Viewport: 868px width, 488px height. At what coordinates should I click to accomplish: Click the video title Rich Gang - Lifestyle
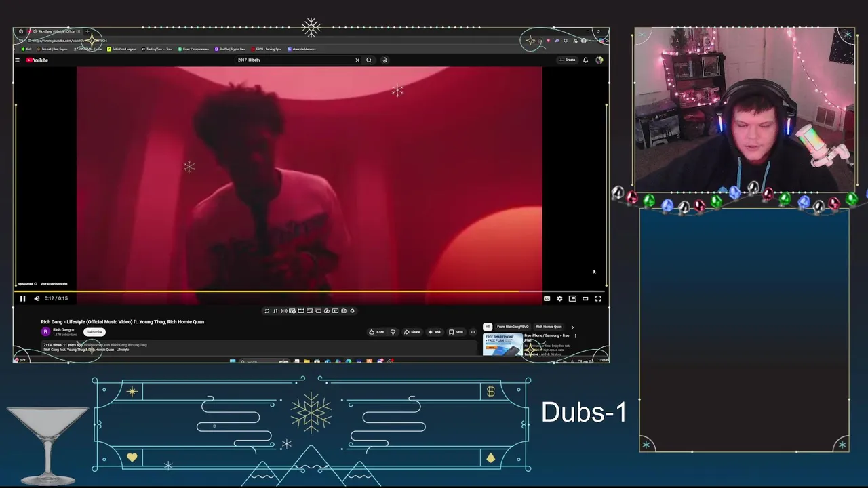tap(122, 322)
